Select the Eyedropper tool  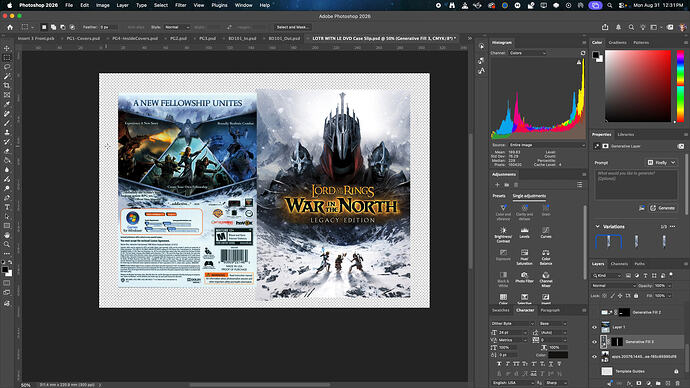[7, 104]
